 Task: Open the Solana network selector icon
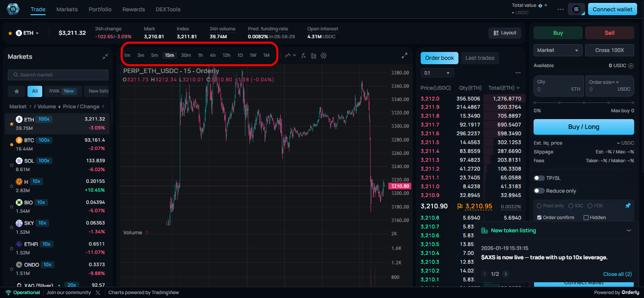[x=576, y=9]
